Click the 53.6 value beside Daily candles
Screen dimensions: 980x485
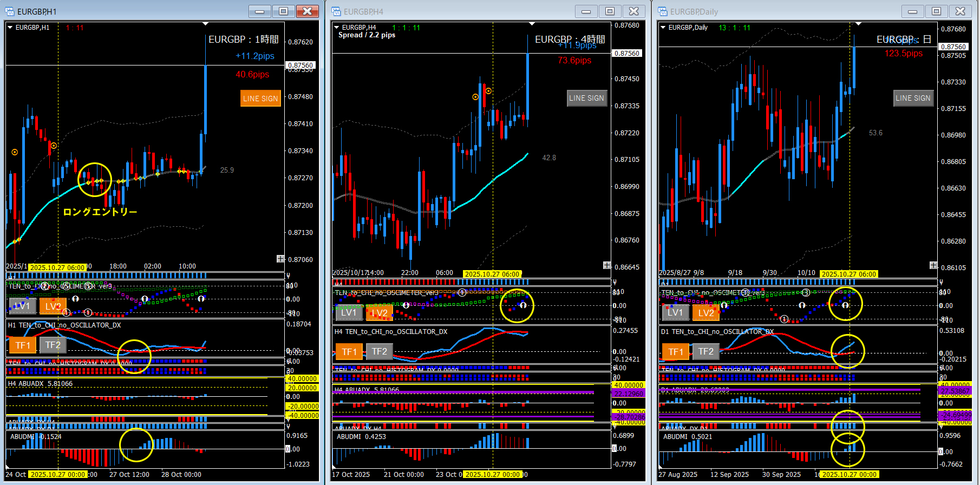click(876, 133)
